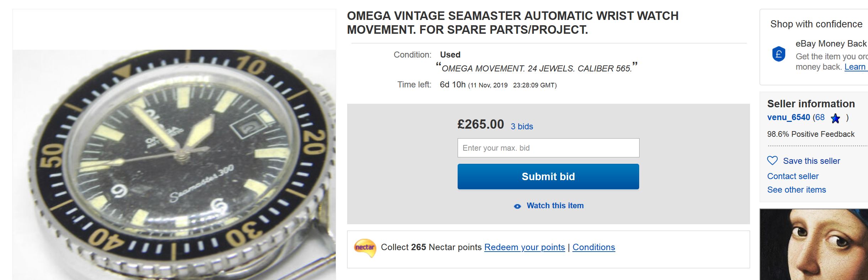Viewport: 868px width, 280px height.
Task: Click the eye icon beside Watch this item
Action: (x=517, y=206)
